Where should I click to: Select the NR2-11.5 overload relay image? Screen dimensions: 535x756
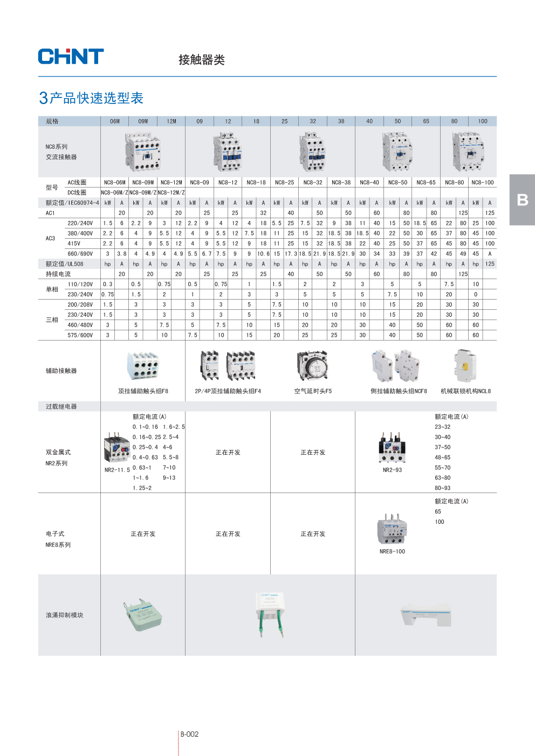(116, 448)
